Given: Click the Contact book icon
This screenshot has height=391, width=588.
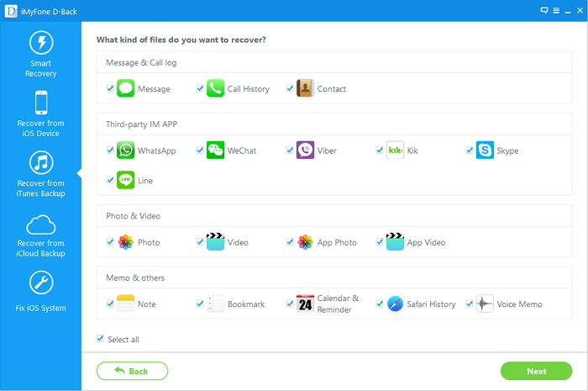Looking at the screenshot, I should (x=305, y=88).
